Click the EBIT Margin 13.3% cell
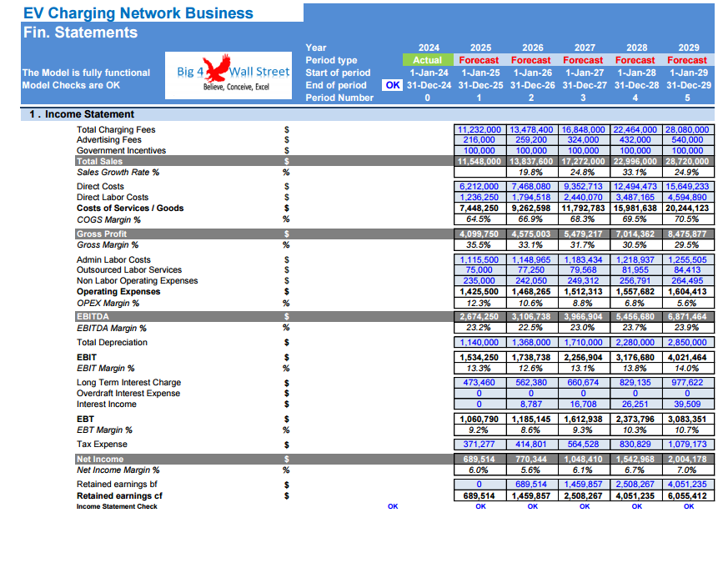This screenshot has width=728, height=578. [479, 368]
